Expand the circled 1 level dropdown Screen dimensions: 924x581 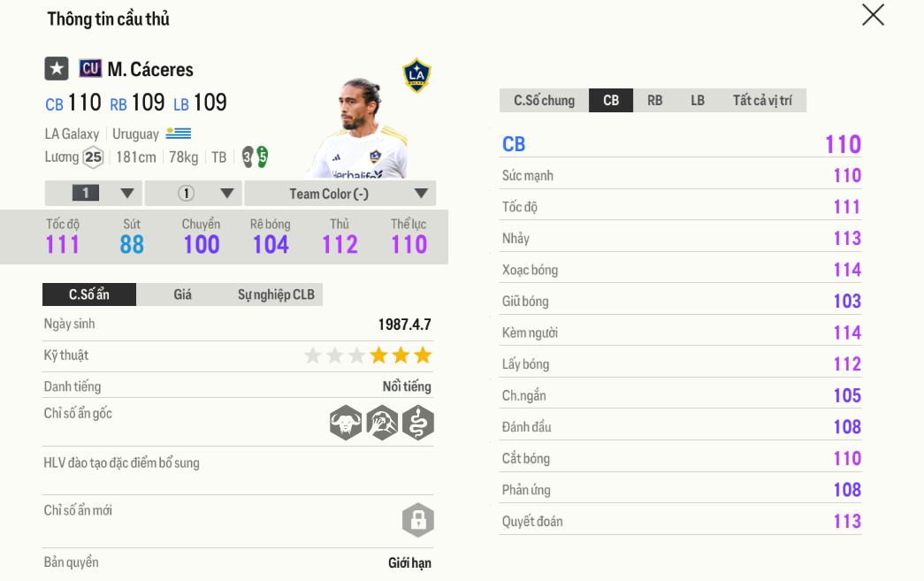pyautogui.click(x=194, y=194)
